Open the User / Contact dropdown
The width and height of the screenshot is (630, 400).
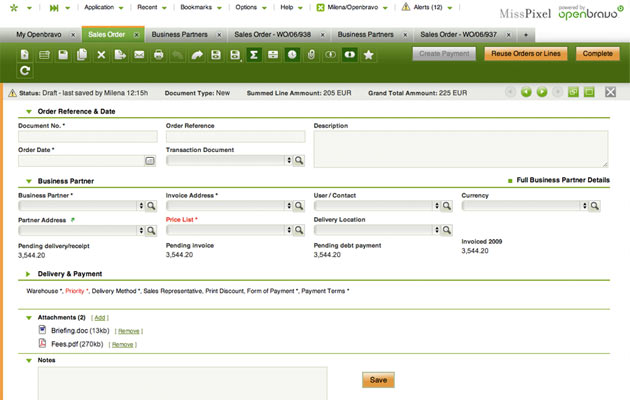pyautogui.click(x=436, y=206)
